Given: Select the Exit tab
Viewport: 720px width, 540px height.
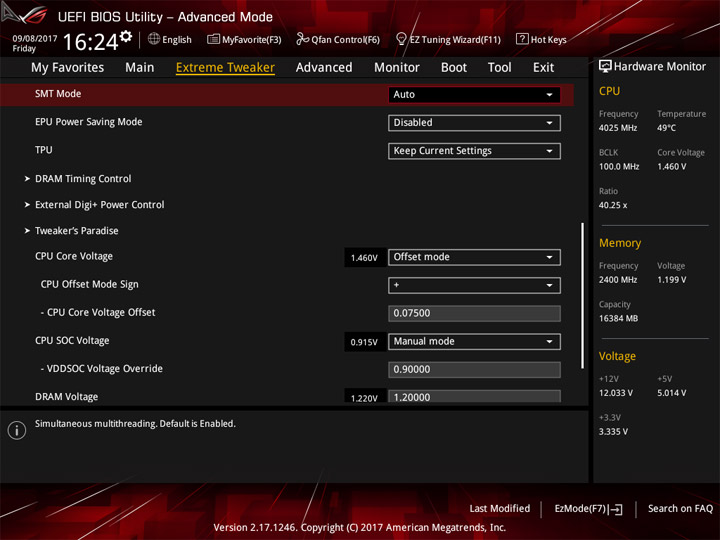Looking at the screenshot, I should pyautogui.click(x=543, y=68).
